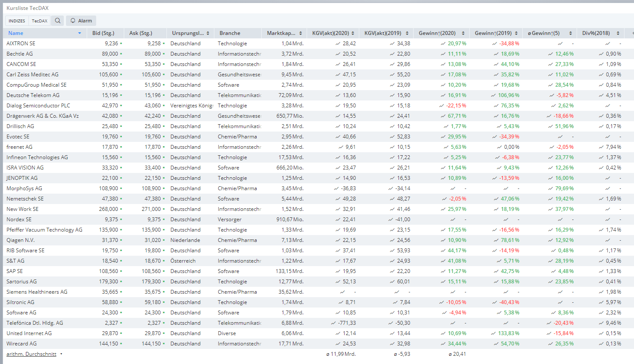Viewport: 634px width, 364px height.
Task: Open sort arrows on the Gewinn↑(2020) column
Action: [x=463, y=33]
